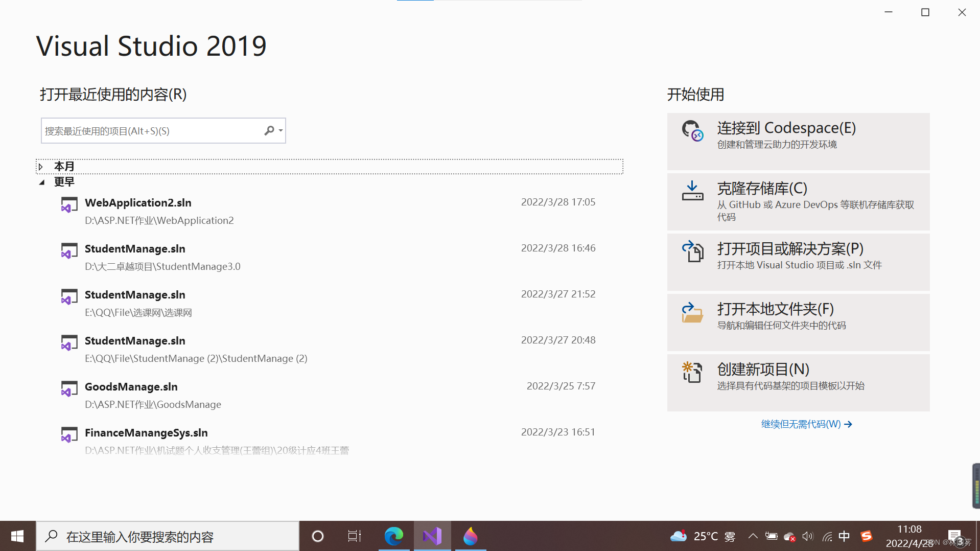
Task: Click the date 2022/3/23 16:51
Action: [558, 432]
